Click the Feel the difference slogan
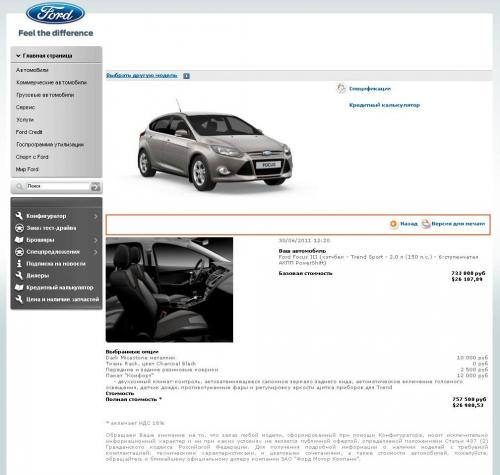Viewport: 500px width, 475px height. pos(56,33)
